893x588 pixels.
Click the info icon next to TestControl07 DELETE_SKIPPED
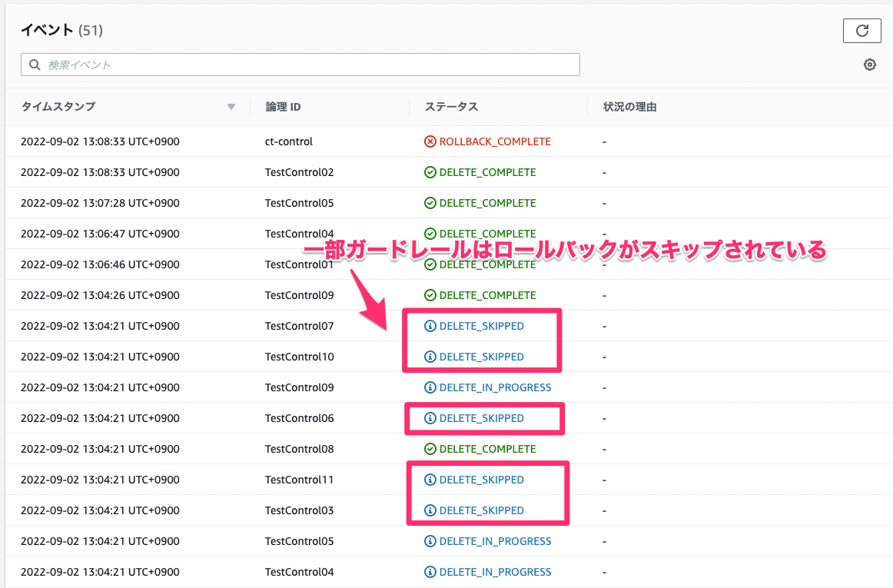click(x=430, y=326)
